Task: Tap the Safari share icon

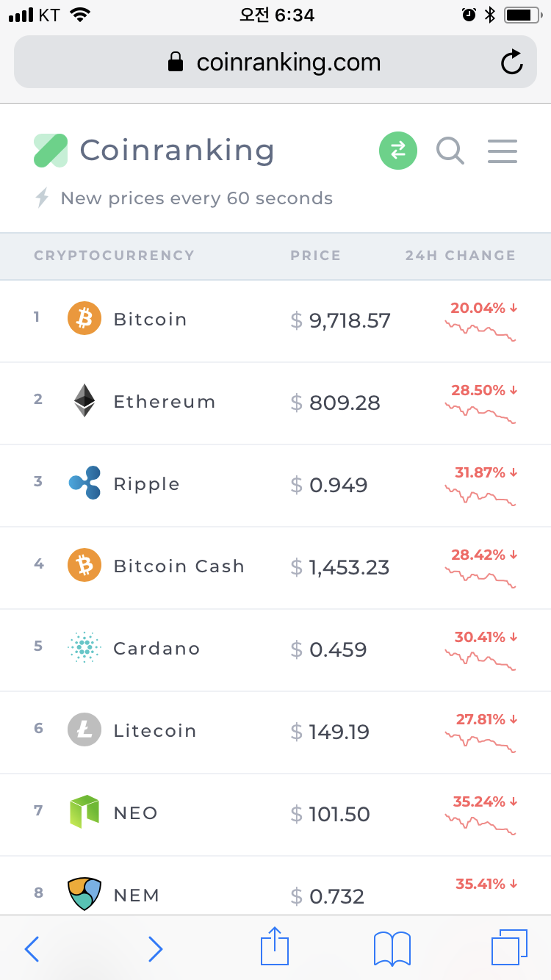Action: 275,947
